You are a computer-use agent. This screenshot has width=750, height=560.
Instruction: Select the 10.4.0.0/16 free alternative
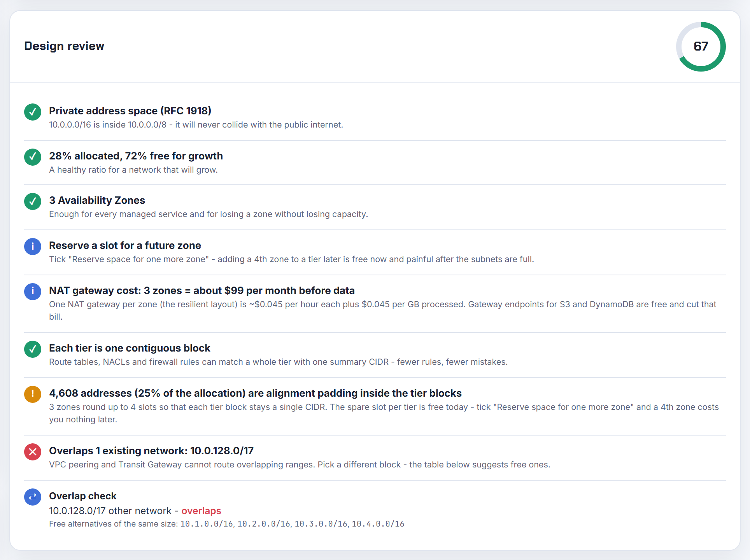(x=378, y=524)
